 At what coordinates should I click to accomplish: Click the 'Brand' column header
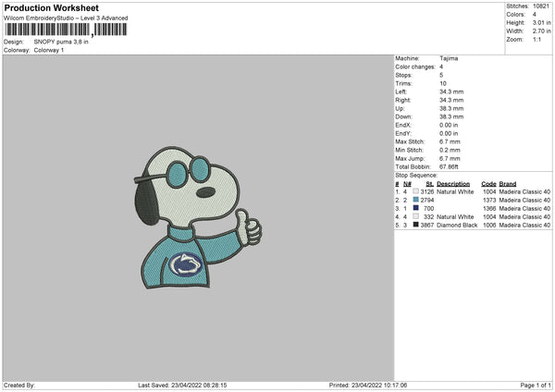[x=508, y=184]
